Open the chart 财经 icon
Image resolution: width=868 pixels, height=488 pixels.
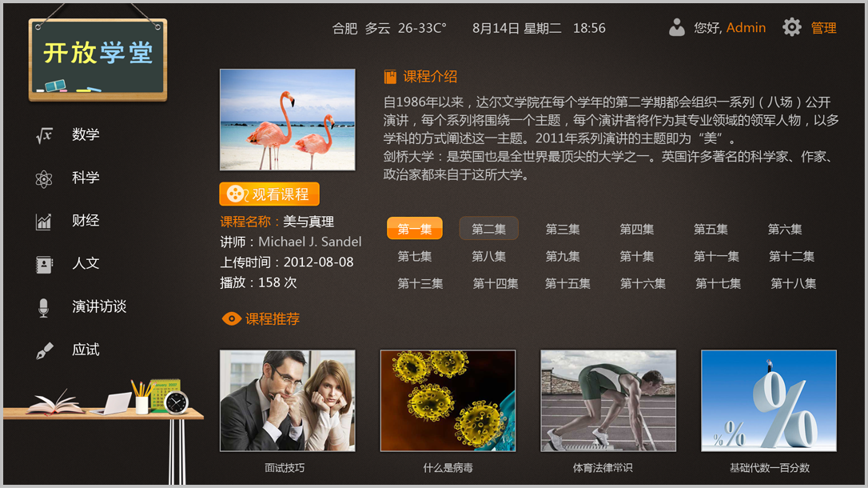(44, 222)
